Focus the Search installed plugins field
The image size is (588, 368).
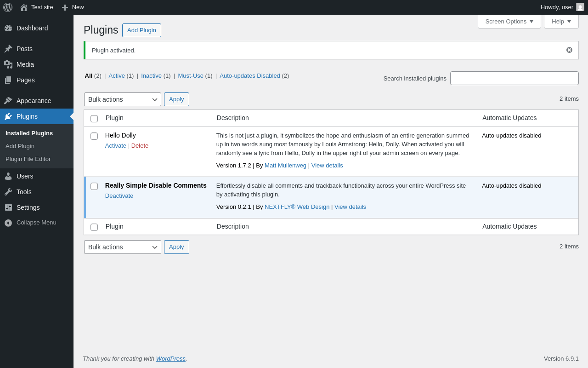514,78
